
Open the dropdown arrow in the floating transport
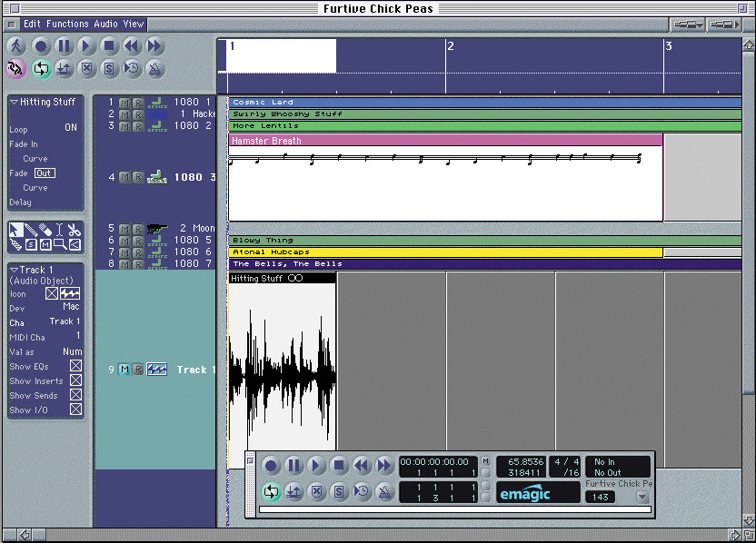(642, 497)
